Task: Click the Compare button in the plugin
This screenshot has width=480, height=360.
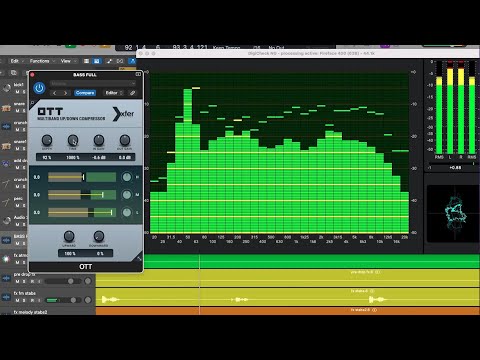Action: pyautogui.click(x=85, y=93)
